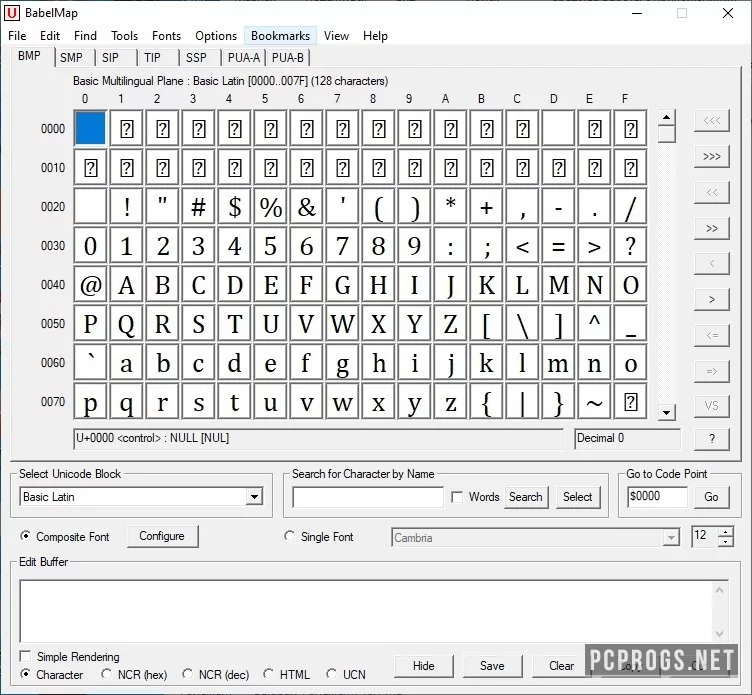
Task: Enable the Words checkbox
Action: [x=457, y=497]
